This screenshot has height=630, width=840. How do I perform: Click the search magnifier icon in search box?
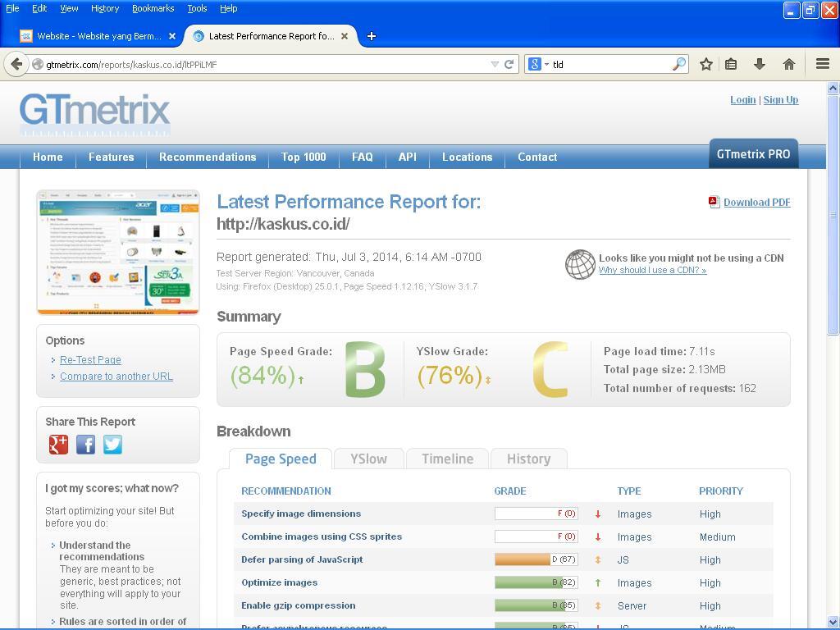pyautogui.click(x=678, y=64)
